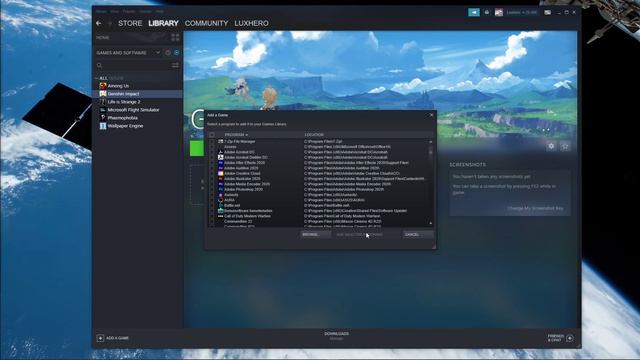640x360 pixels.
Task: Open the Steam menu in the menu bar
Action: [x=101, y=11]
